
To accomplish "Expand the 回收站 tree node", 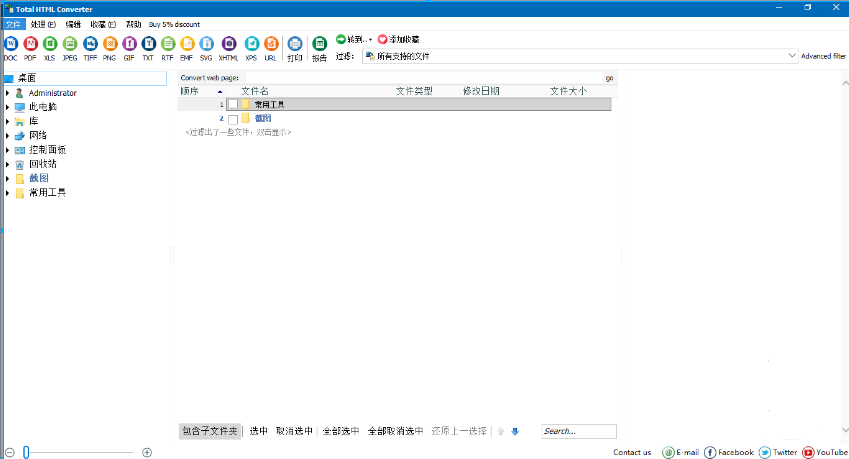I will tap(8, 164).
